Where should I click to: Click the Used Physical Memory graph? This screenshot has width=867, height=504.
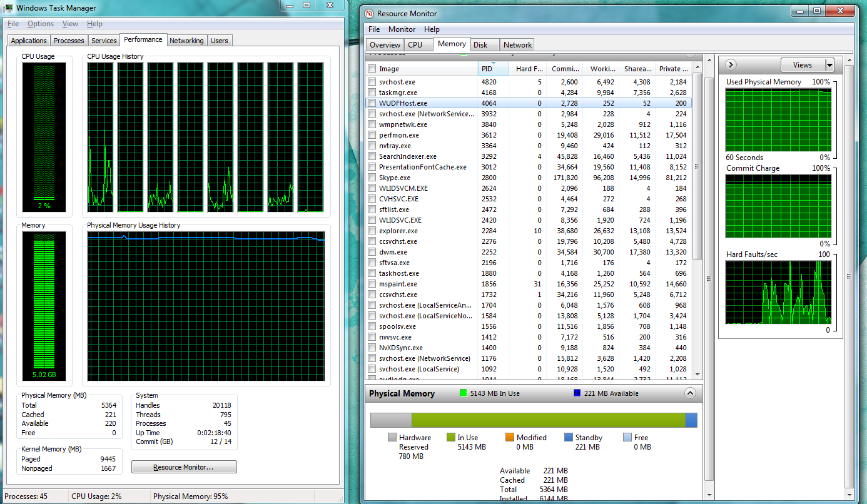[778, 120]
